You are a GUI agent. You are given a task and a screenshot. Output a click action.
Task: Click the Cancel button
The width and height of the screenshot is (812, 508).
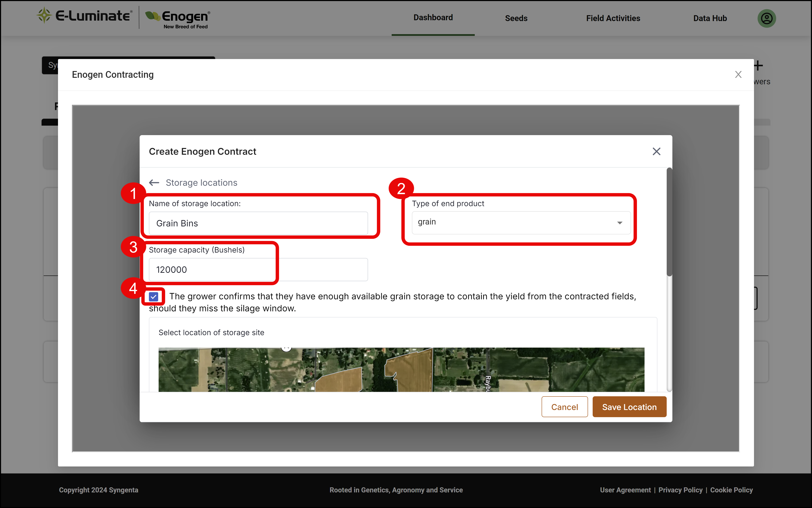click(x=564, y=407)
